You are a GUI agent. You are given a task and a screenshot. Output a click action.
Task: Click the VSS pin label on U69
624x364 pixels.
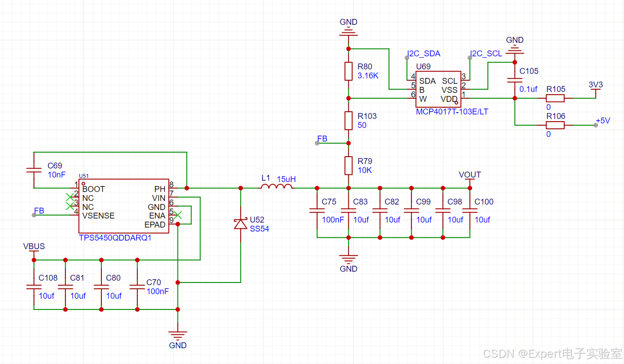coord(450,90)
